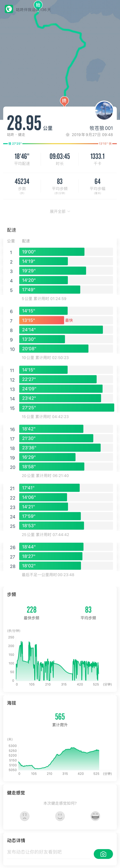Tap the green Codoon app logo
The height and width of the screenshot is (868, 120).
(x=9, y=9)
